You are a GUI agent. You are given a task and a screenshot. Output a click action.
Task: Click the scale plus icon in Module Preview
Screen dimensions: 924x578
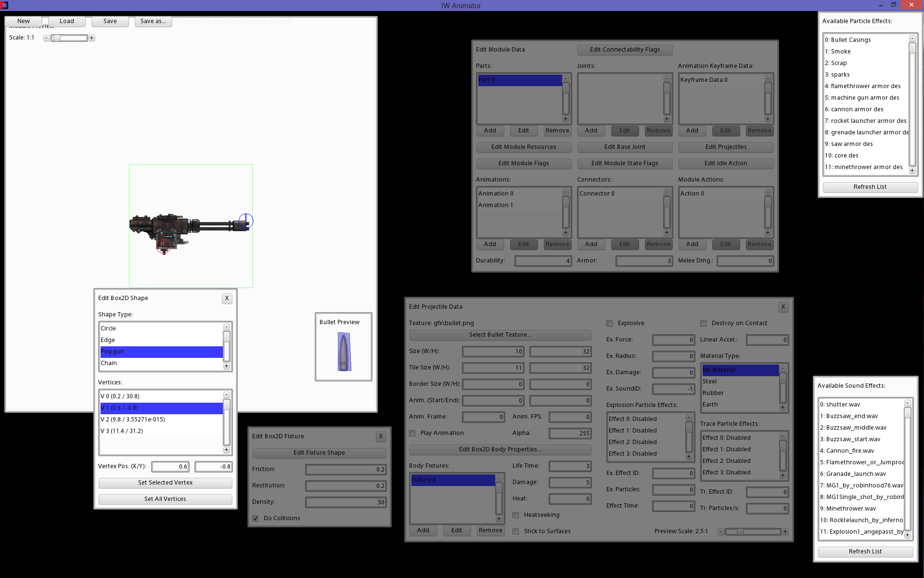pyautogui.click(x=92, y=38)
